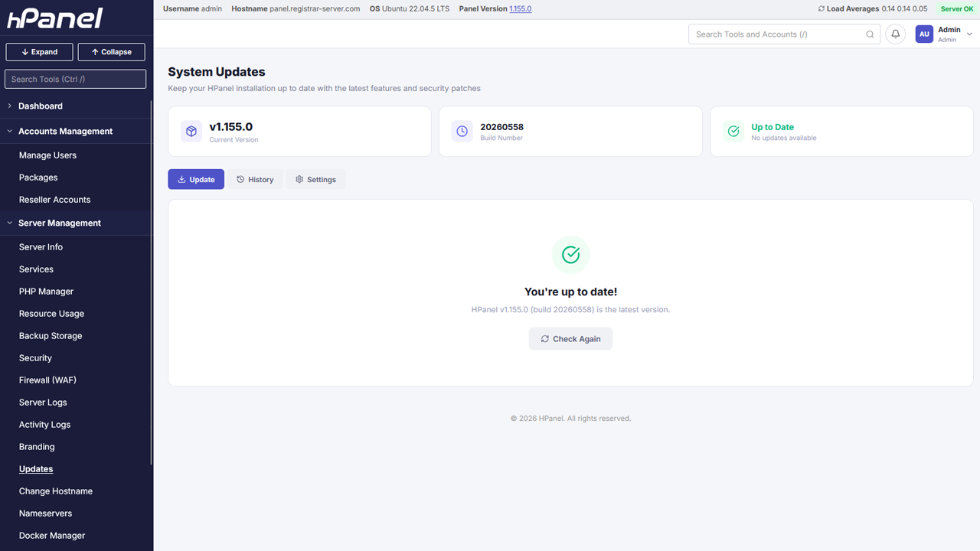The width and height of the screenshot is (980, 551).
Task: Open Manage Users in sidebar
Action: (x=47, y=155)
